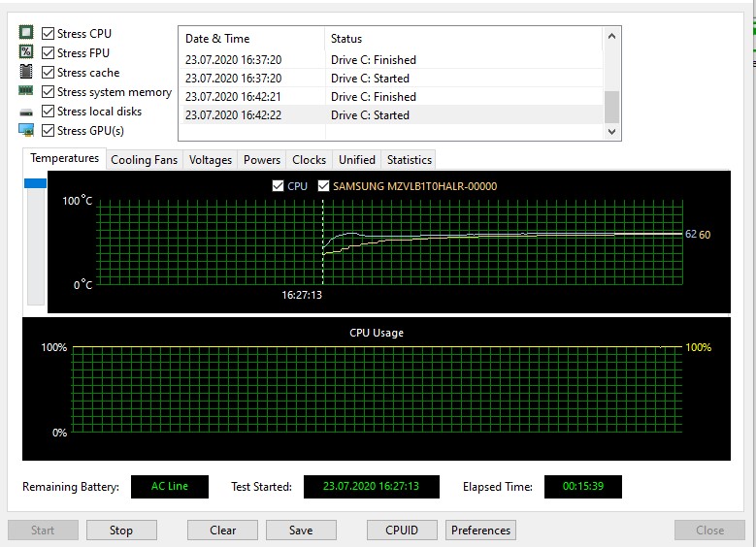Toggle the Stress local disks checkbox
The image size is (756, 547).
[48, 112]
